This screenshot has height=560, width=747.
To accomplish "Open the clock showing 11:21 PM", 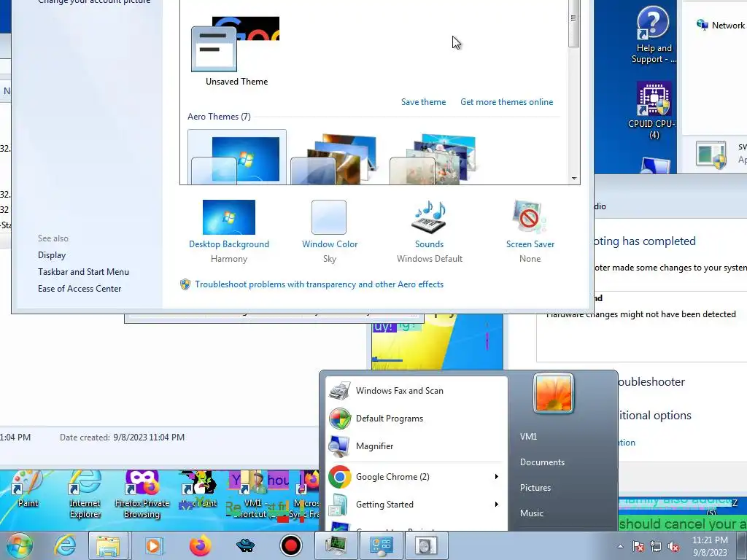I will pyautogui.click(x=710, y=546).
